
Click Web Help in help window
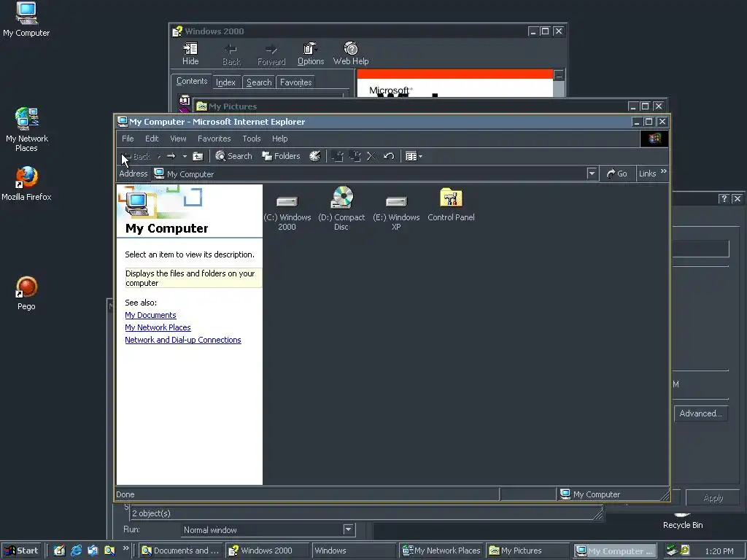pyautogui.click(x=351, y=54)
